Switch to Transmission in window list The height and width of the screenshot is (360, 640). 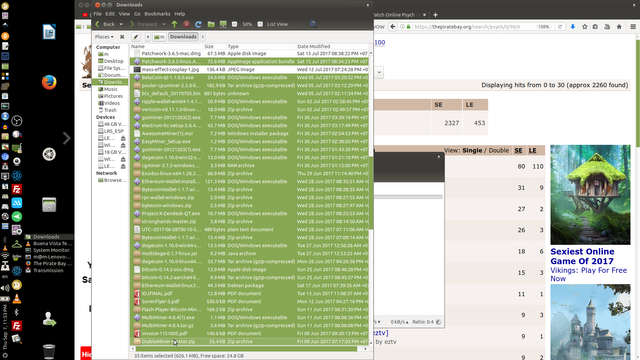click(x=49, y=270)
